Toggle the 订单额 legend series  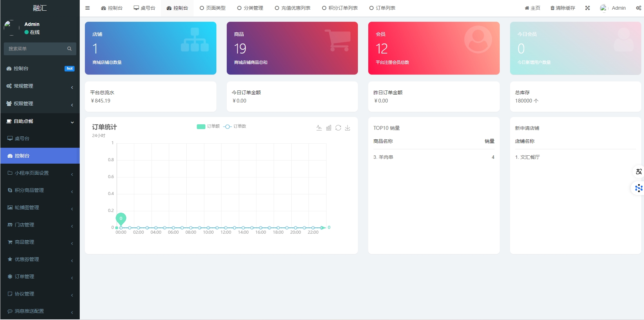pyautogui.click(x=208, y=126)
